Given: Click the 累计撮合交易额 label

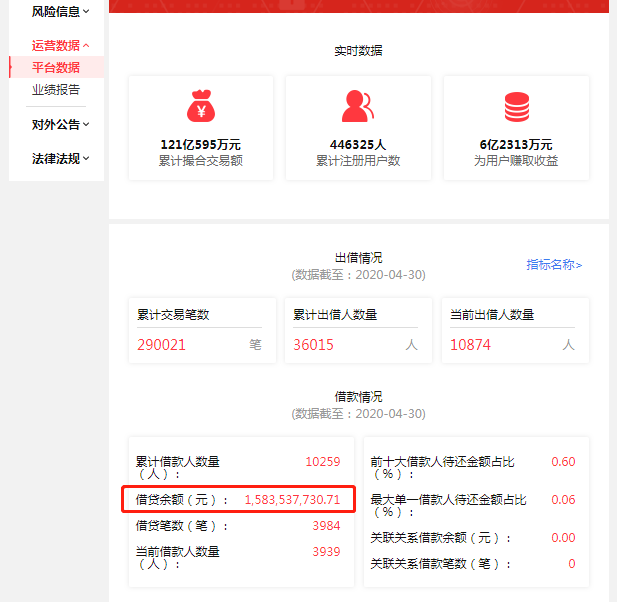Looking at the screenshot, I should (200, 161).
